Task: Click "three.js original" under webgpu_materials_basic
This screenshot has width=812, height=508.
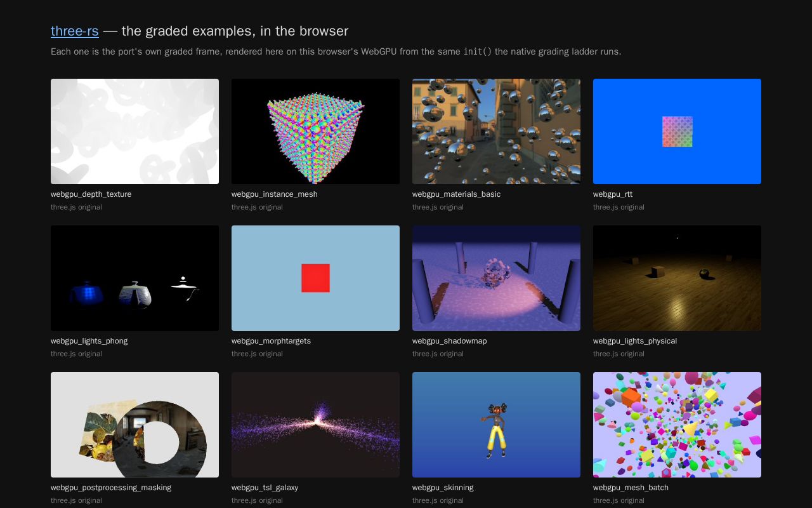Action: [438, 207]
